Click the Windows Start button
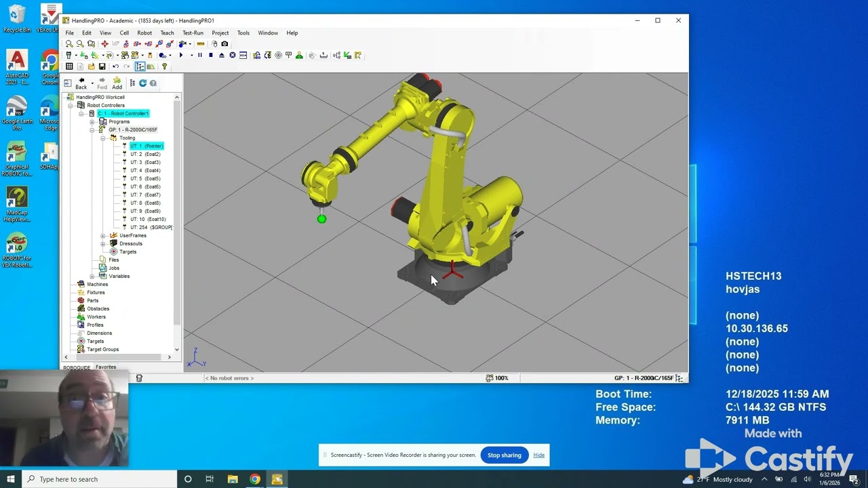Image resolution: width=868 pixels, height=488 pixels. (x=10, y=479)
